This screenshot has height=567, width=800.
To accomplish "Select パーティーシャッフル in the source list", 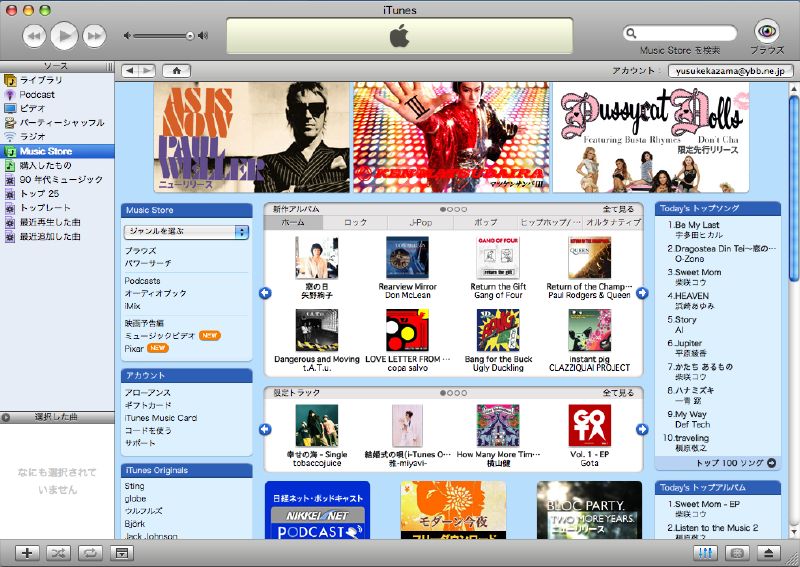I will 57,122.
